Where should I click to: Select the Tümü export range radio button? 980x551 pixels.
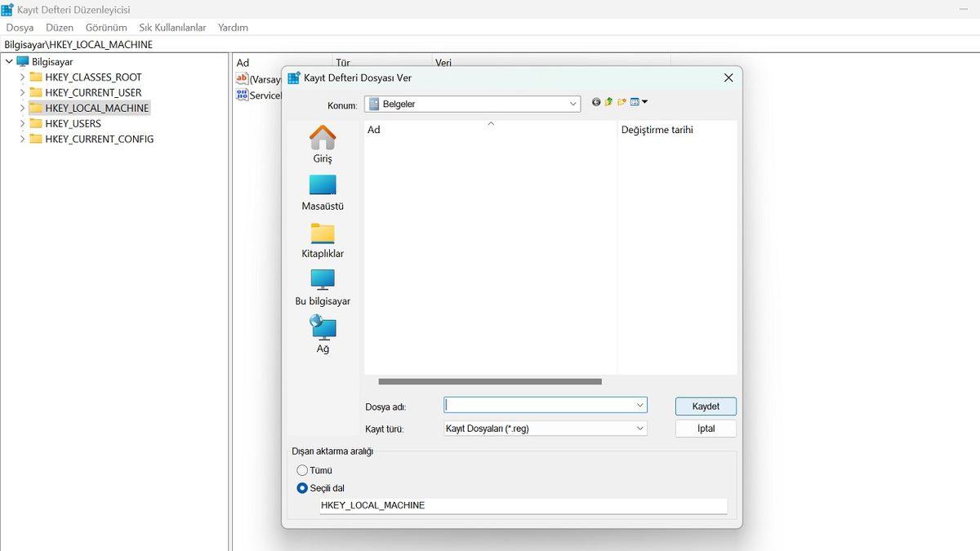coord(302,470)
